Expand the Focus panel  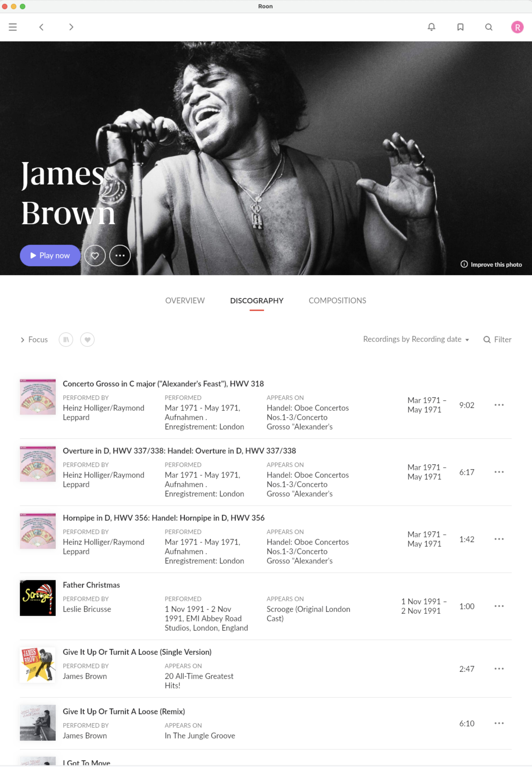[x=34, y=339]
